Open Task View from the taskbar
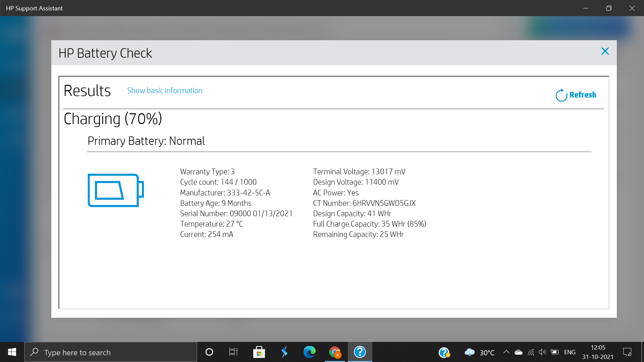This screenshot has height=362, width=644. [x=233, y=352]
